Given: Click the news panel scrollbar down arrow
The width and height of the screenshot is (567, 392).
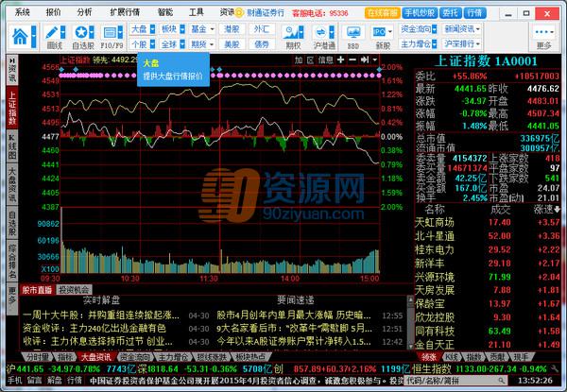Looking at the screenshot, I should coord(410,346).
